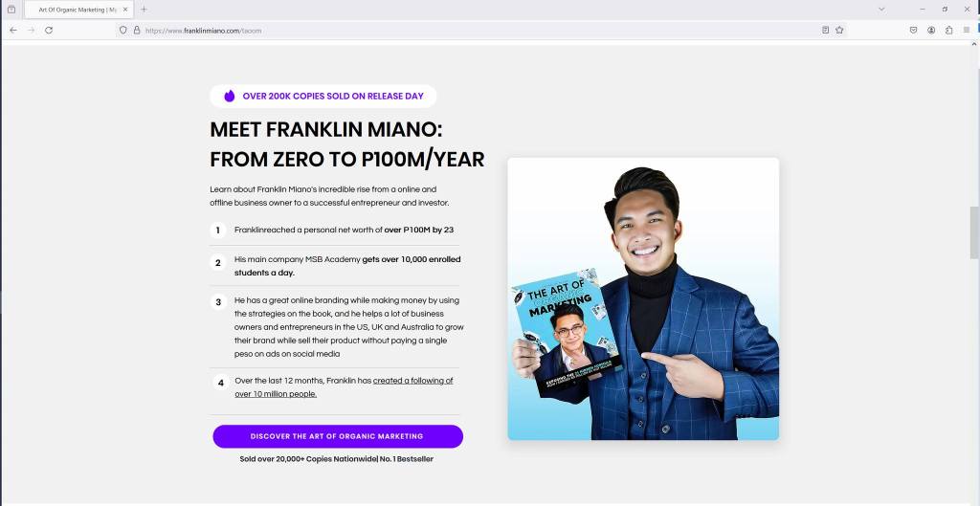
Task: Open the shield tracking protection icon
Action: tap(123, 30)
